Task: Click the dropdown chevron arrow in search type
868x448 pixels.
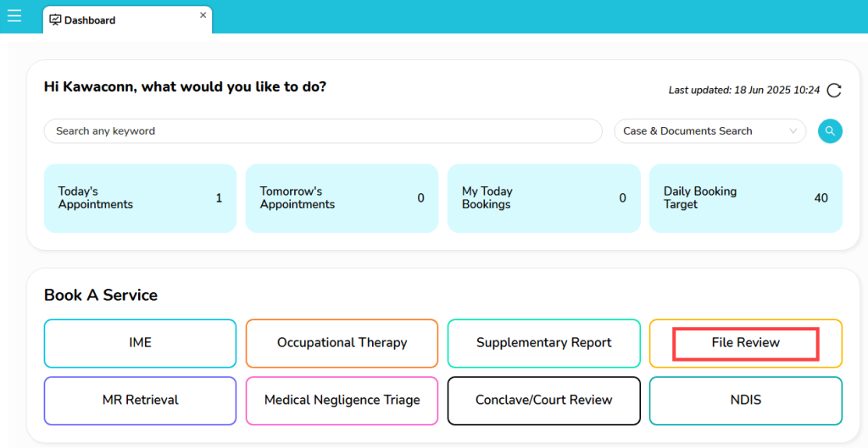Action: click(x=793, y=131)
